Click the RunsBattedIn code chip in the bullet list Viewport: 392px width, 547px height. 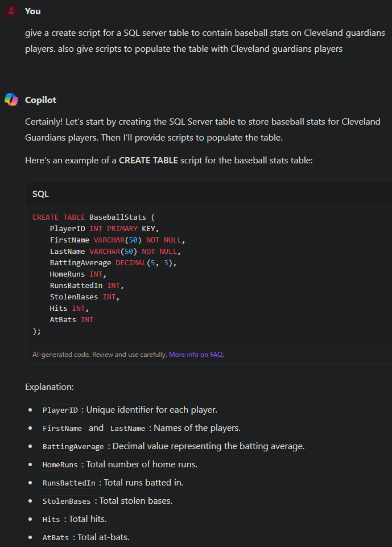[x=68, y=483]
